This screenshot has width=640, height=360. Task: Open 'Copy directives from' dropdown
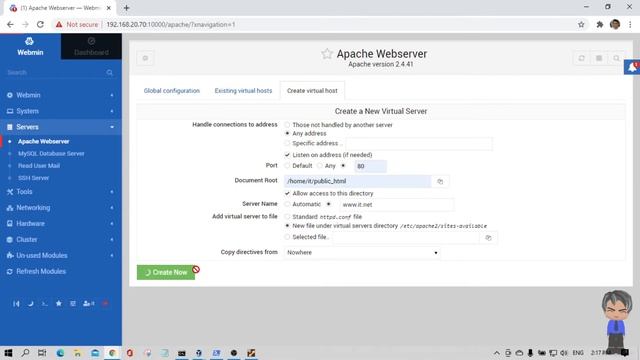click(362, 253)
